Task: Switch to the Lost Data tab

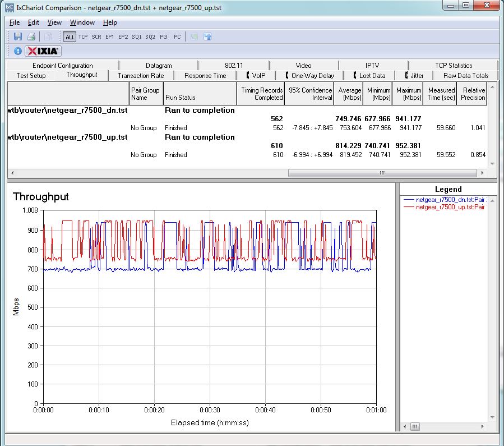Action: tap(369, 76)
